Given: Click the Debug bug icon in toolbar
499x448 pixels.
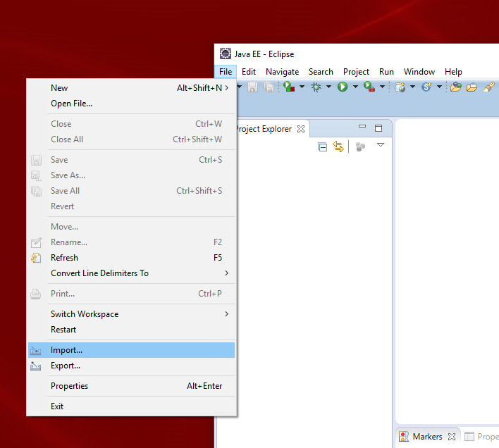Looking at the screenshot, I should 316,87.
